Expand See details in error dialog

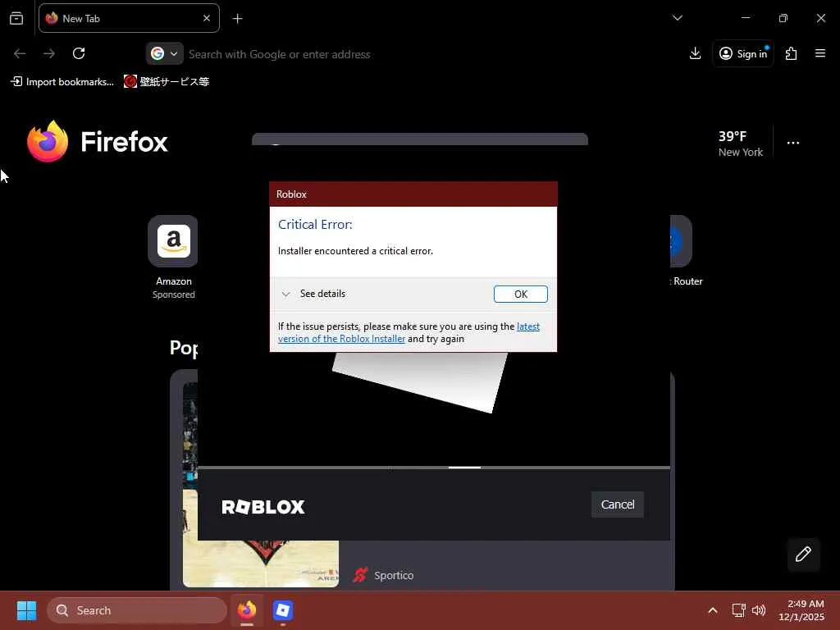tap(314, 294)
